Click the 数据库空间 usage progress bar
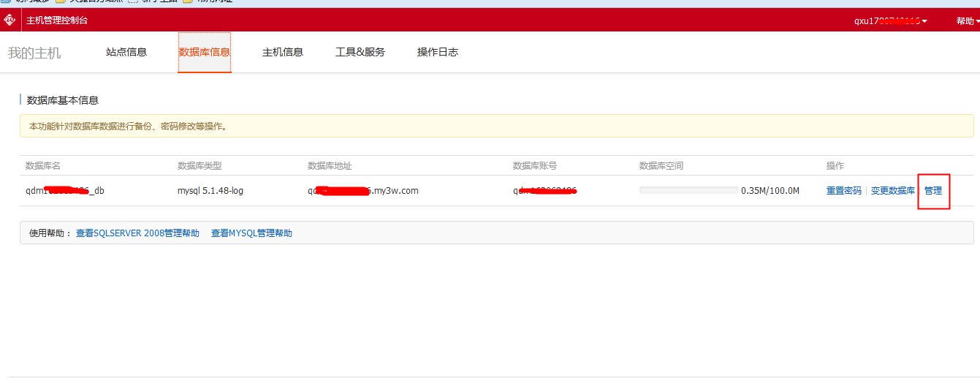The image size is (980, 384). coord(688,191)
